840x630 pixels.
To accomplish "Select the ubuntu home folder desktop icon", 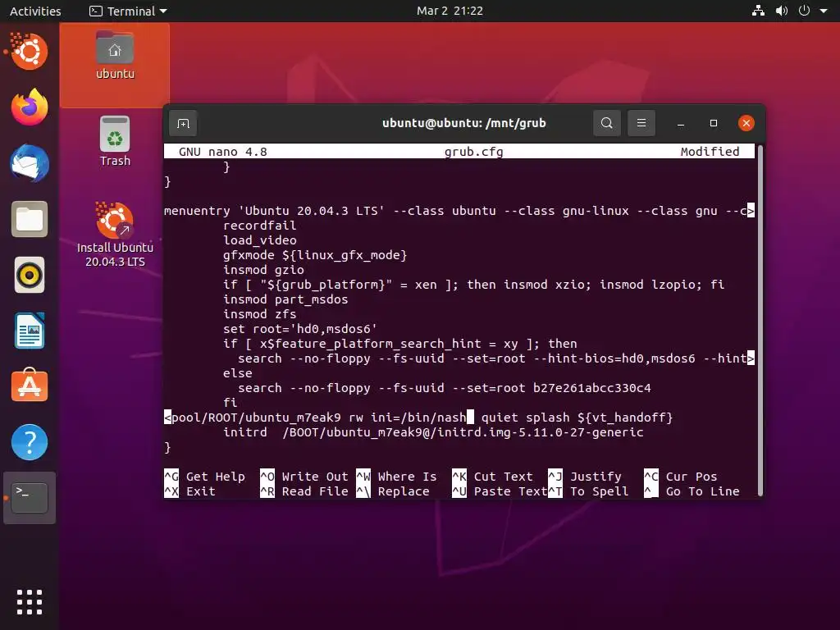I will tap(115, 56).
